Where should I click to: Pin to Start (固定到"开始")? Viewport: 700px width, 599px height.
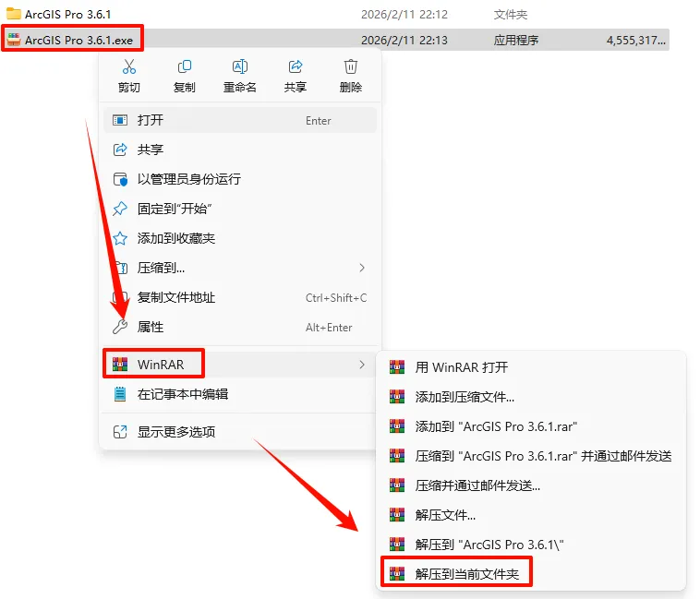pyautogui.click(x=240, y=209)
